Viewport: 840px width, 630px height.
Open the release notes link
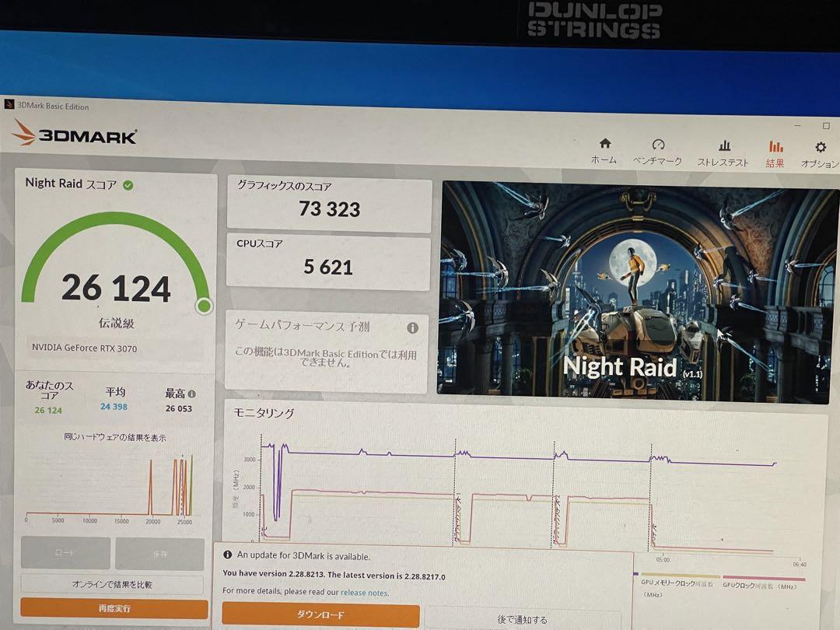pyautogui.click(x=364, y=593)
